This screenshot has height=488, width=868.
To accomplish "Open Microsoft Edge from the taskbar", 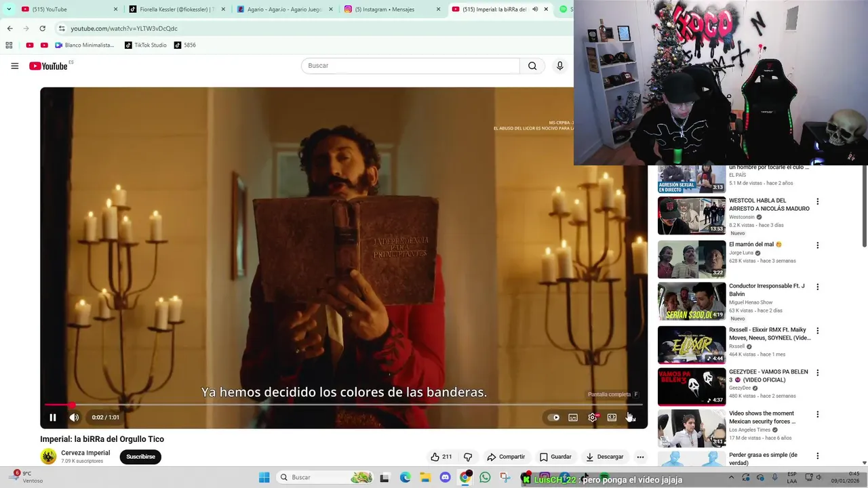I will click(x=406, y=478).
